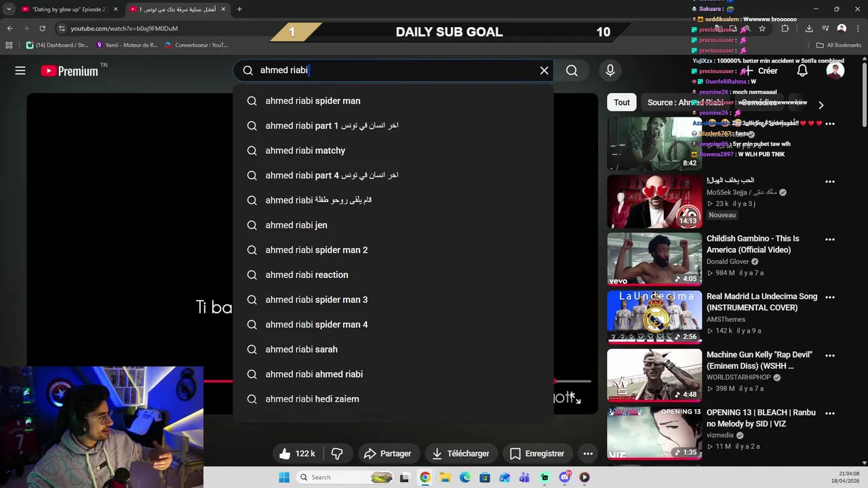Open the notifications bell
Image resolution: width=868 pixels, height=488 pixels.
click(x=802, y=70)
